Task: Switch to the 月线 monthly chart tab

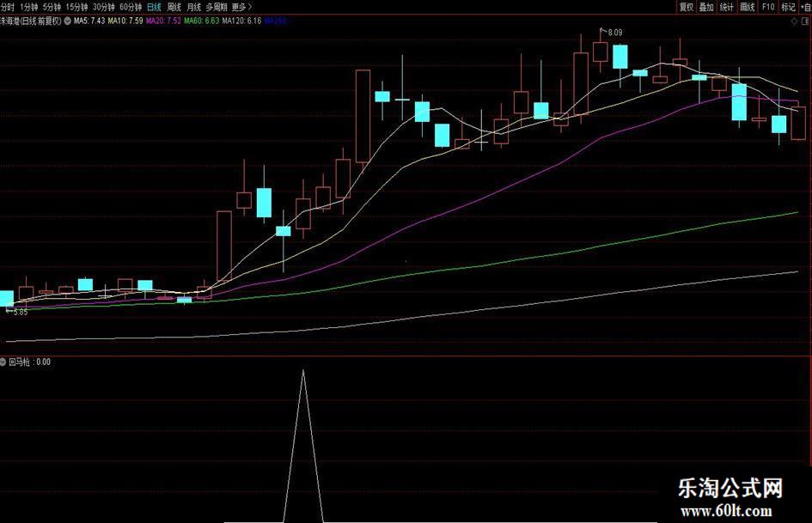Action: [x=193, y=7]
